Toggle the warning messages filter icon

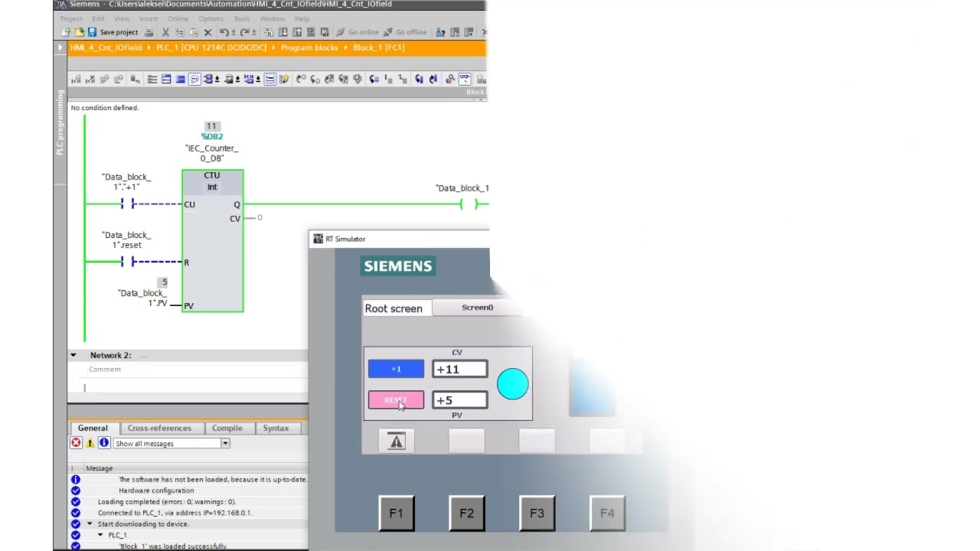click(90, 443)
